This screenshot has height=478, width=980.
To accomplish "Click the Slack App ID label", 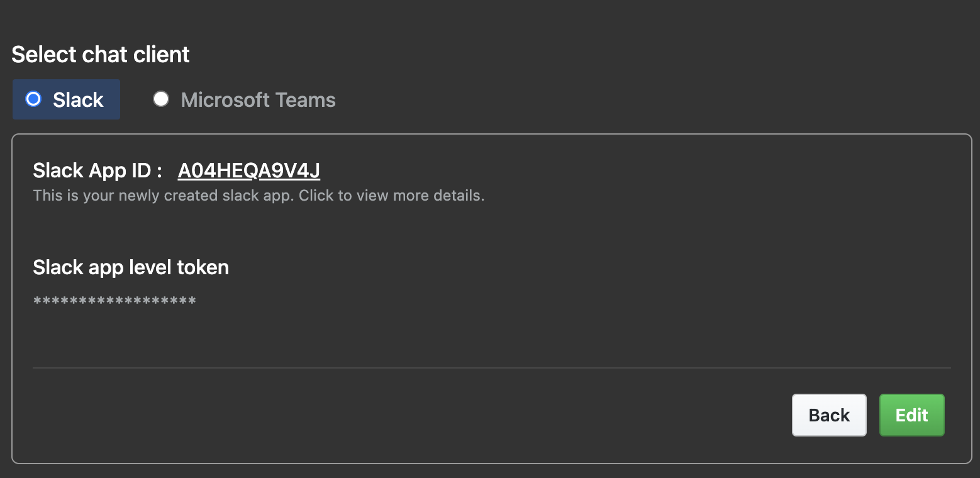I will tap(97, 170).
